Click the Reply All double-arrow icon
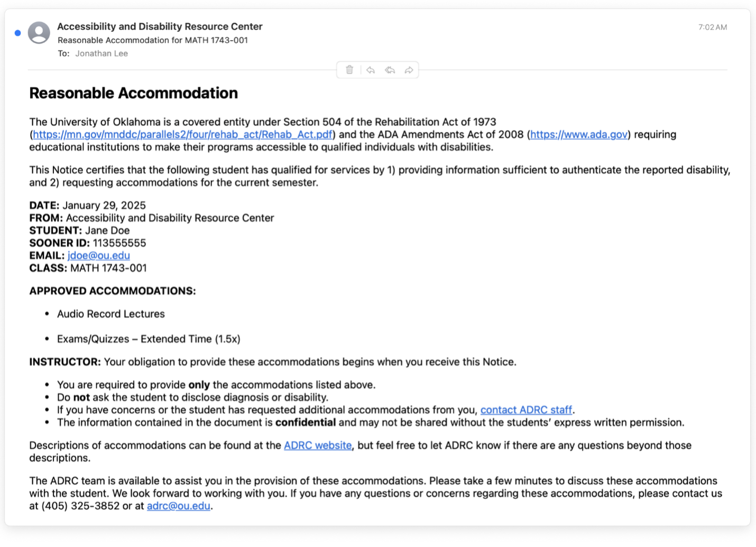 coord(390,70)
